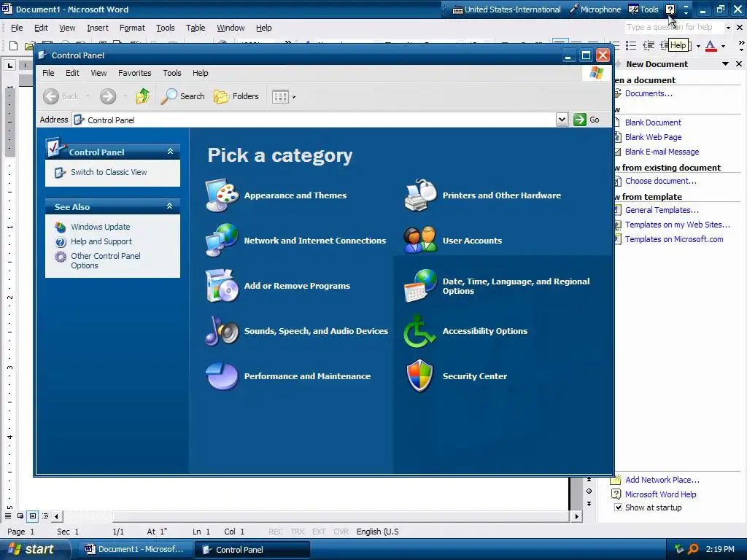Open Control Panel Tools menu
747x560 pixels.
[x=172, y=73]
